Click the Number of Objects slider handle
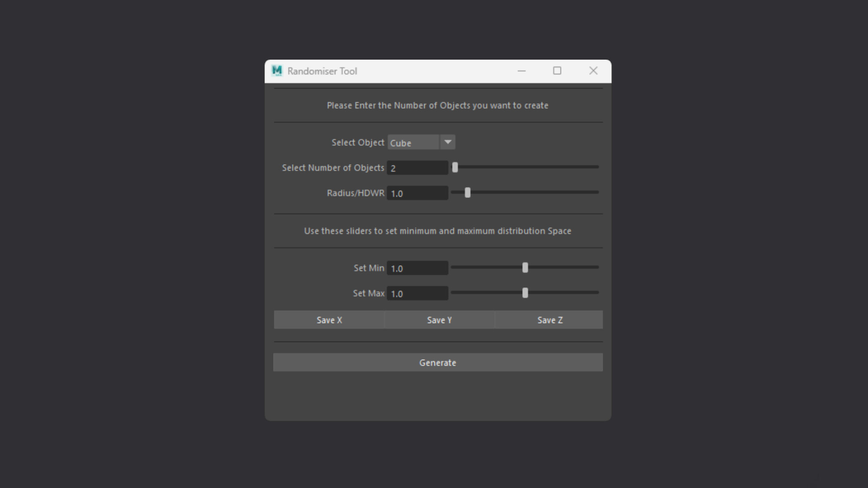868x488 pixels. pyautogui.click(x=455, y=168)
